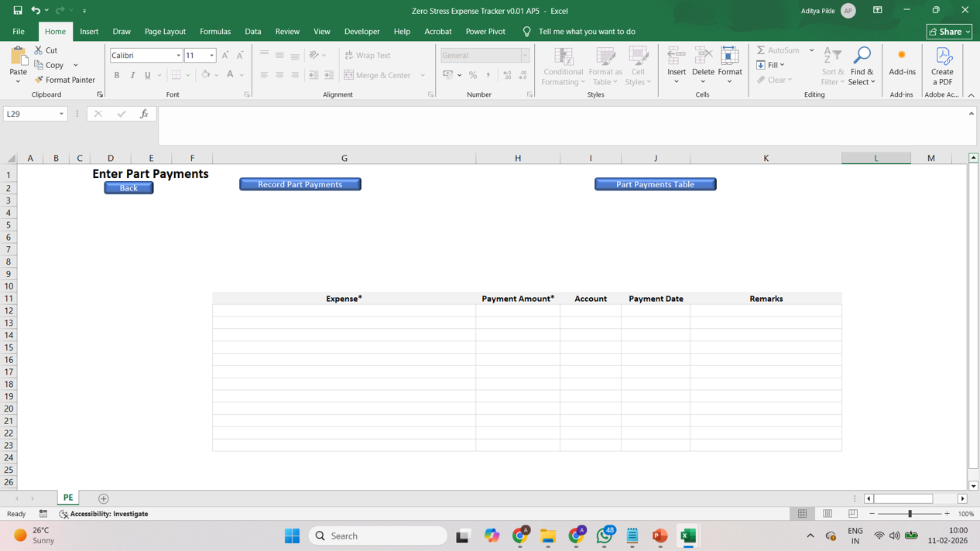Click the Part Payments Table button
The width and height of the screenshot is (980, 551).
(655, 184)
